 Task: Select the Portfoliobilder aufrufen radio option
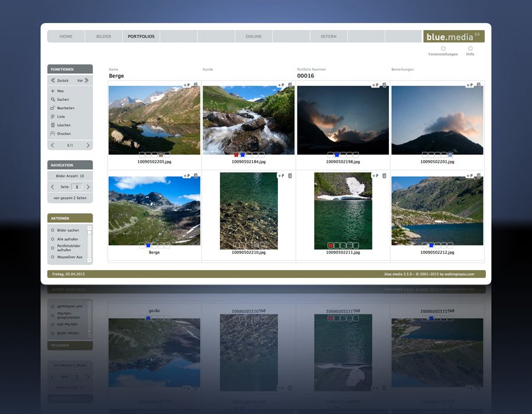point(53,248)
